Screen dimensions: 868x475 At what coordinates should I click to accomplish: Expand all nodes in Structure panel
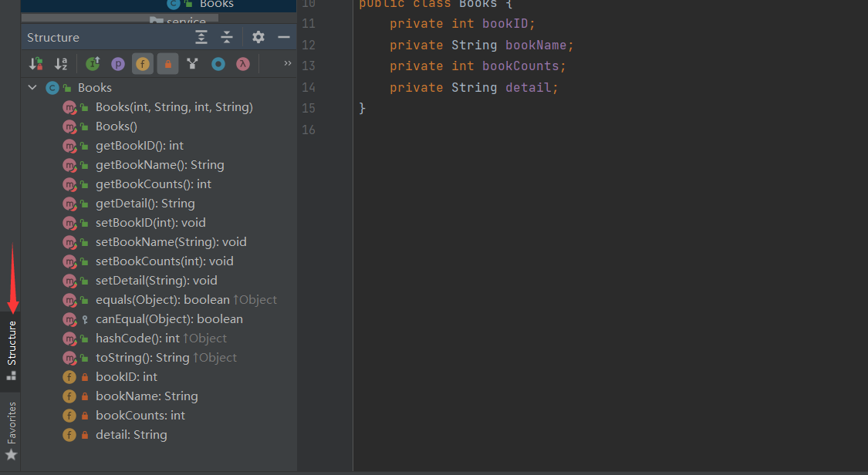pyautogui.click(x=201, y=38)
